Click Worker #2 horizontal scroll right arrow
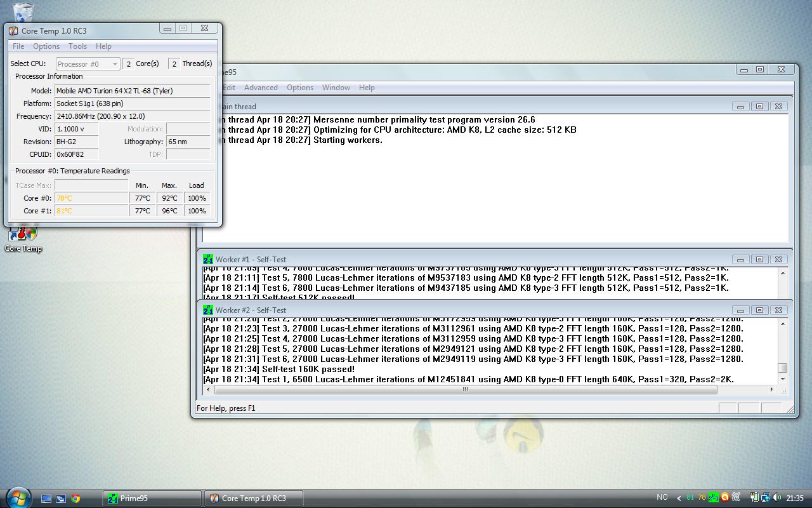This screenshot has width=812, height=508. point(771,390)
